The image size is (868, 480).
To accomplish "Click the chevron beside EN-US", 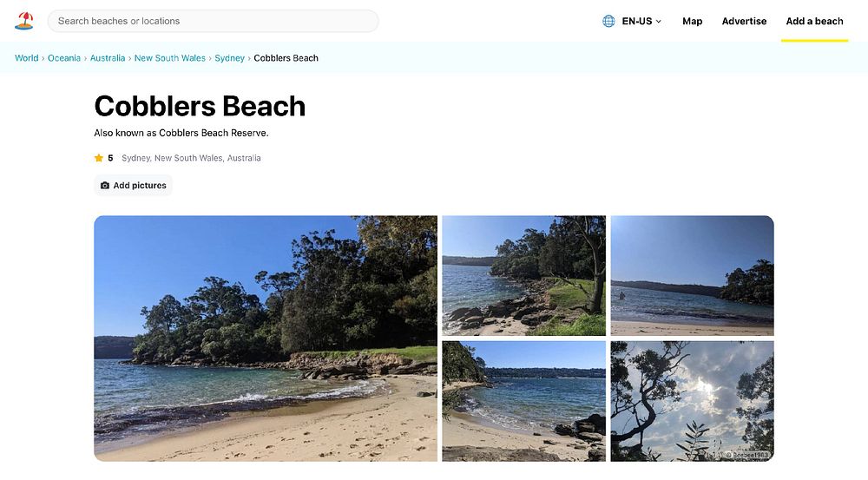I will click(x=659, y=21).
